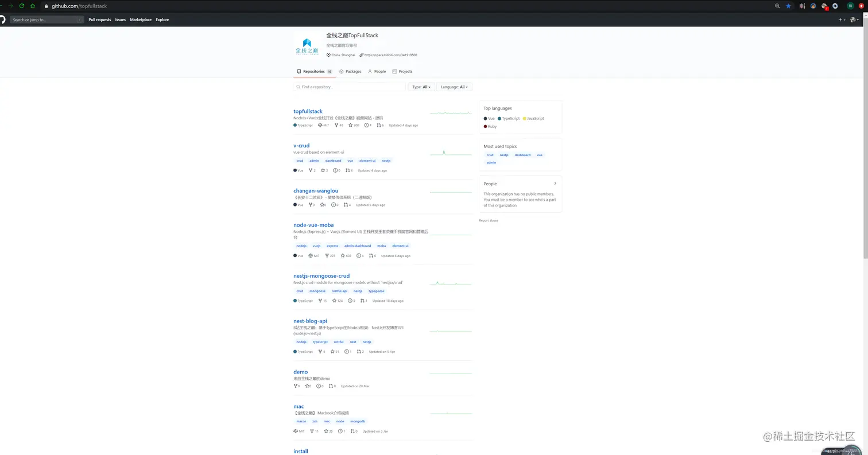868x455 pixels.
Task: Click the fork icon on node-vue-moba
Action: pos(326,255)
